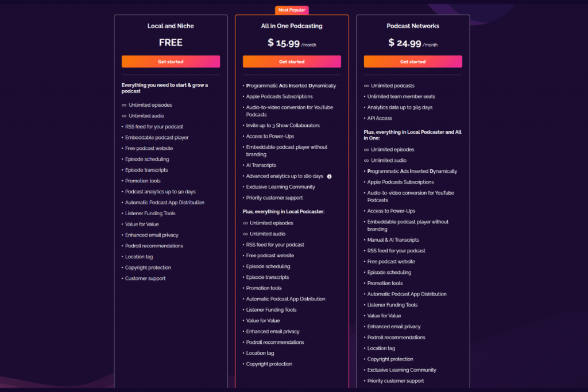This screenshot has height=392, width=588.
Task: Click the Podroll recommendations feature
Action: 153,246
